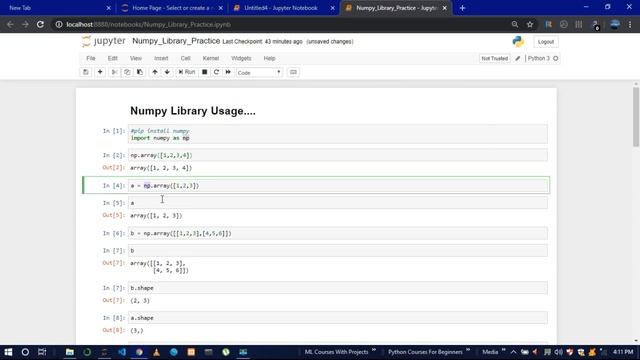
Task: Click the Logout button
Action: point(546,42)
